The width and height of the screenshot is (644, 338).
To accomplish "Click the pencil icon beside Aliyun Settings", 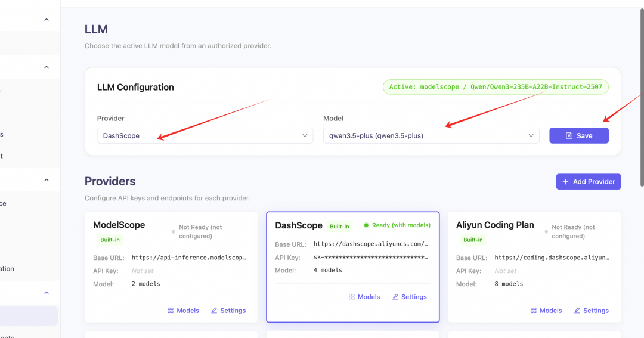I will coord(577,311).
